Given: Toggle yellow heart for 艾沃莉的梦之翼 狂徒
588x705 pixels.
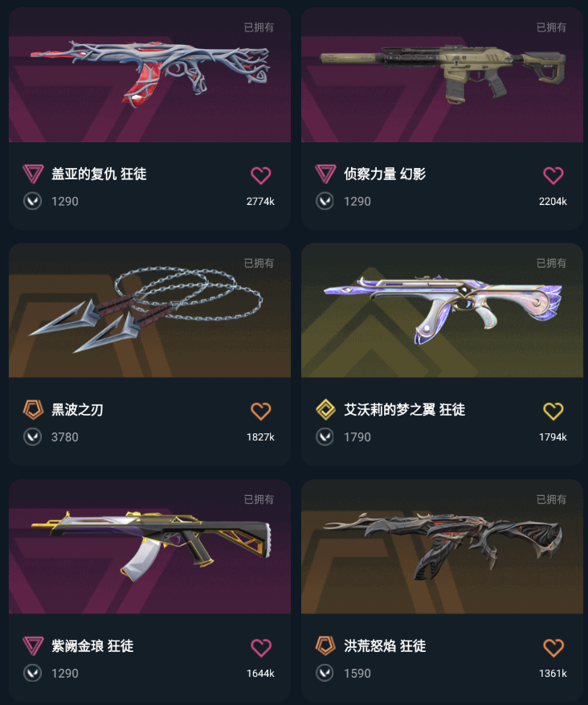Looking at the screenshot, I should [553, 412].
